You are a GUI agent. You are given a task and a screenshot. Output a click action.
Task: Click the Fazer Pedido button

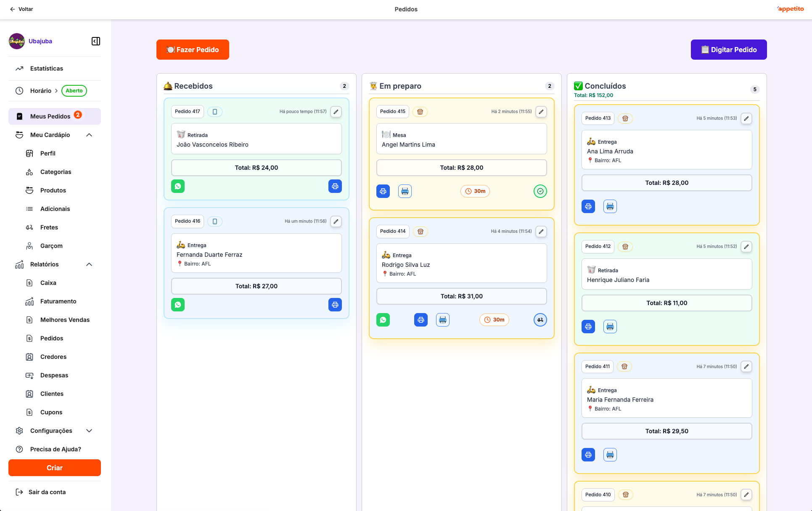193,50
